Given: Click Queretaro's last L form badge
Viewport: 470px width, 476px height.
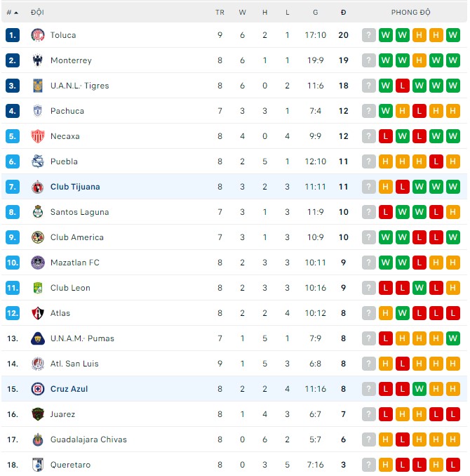Looking at the screenshot, I should pos(453,465).
